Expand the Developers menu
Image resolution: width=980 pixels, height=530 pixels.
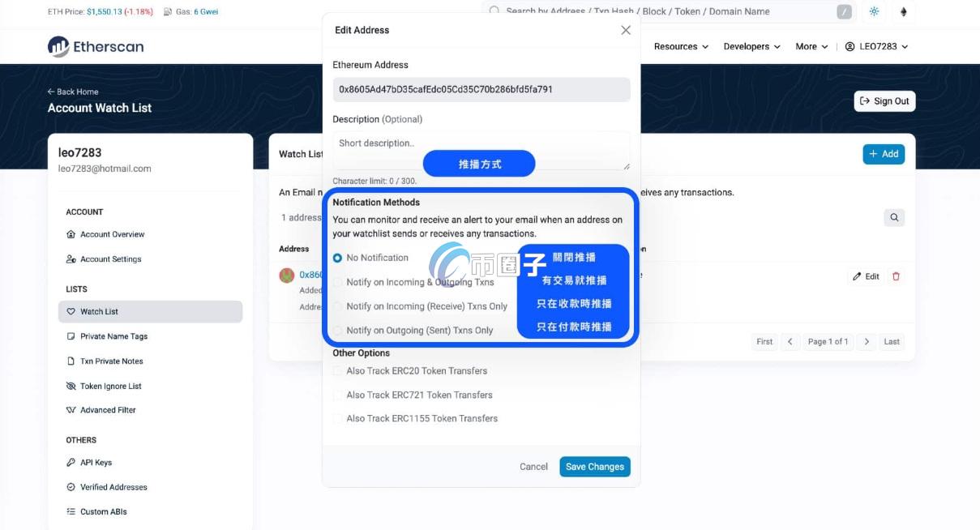pos(751,46)
